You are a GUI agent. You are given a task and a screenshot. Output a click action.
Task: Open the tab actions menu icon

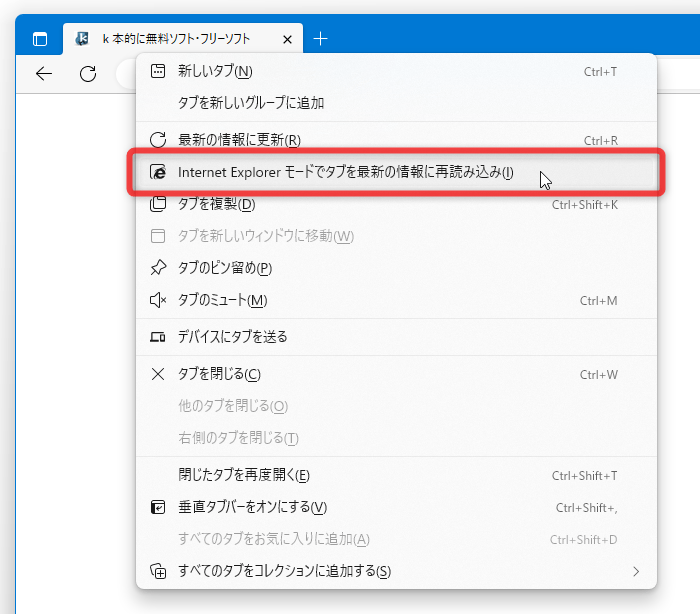pos(40,39)
